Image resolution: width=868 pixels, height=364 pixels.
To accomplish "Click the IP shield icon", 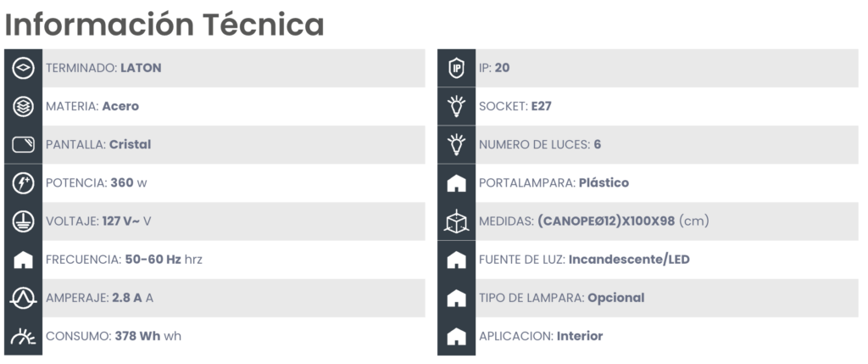I will click(456, 68).
